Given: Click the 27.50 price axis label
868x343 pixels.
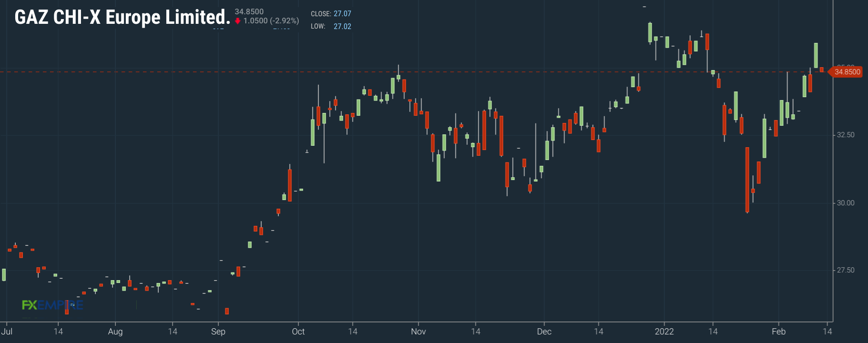Looking at the screenshot, I should 846,270.
